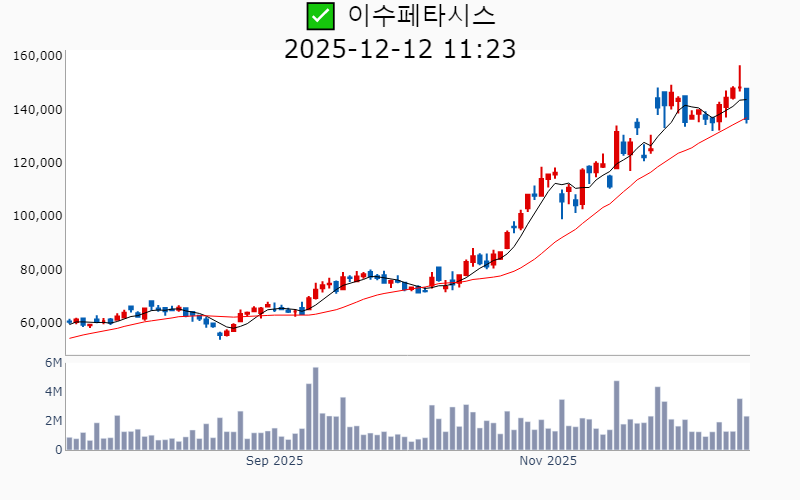
Task: Click the stock title 이수페타시스
Action: tap(421, 16)
